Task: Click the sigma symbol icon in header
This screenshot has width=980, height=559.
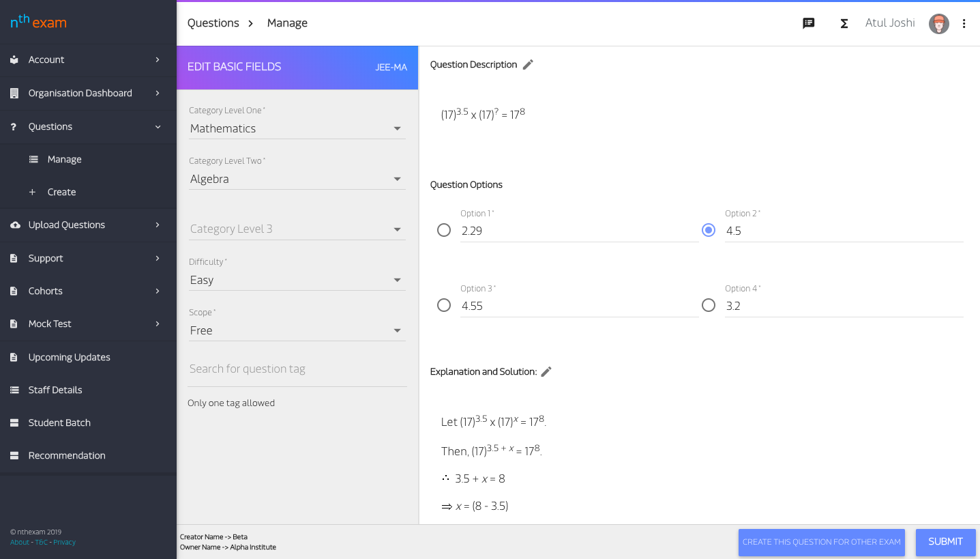Action: (844, 23)
